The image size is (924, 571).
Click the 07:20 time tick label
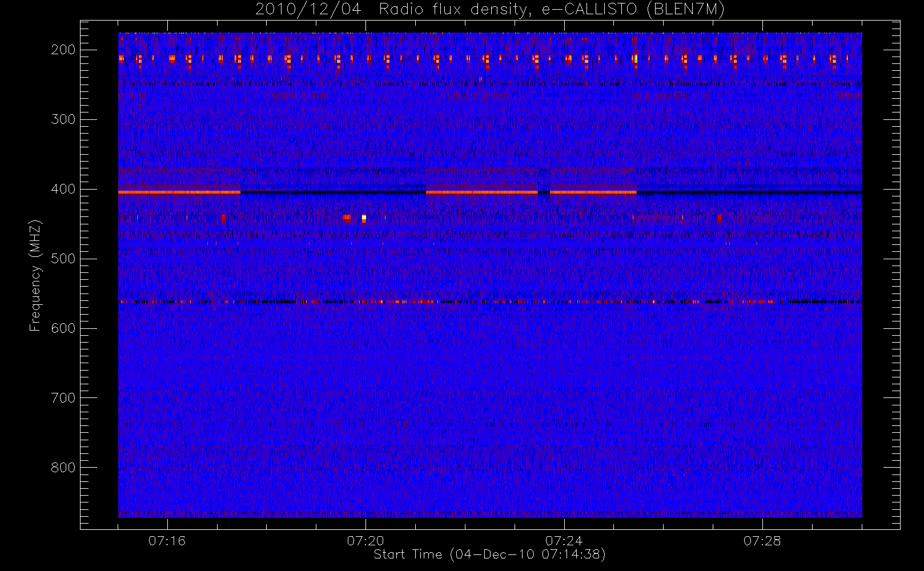click(365, 541)
